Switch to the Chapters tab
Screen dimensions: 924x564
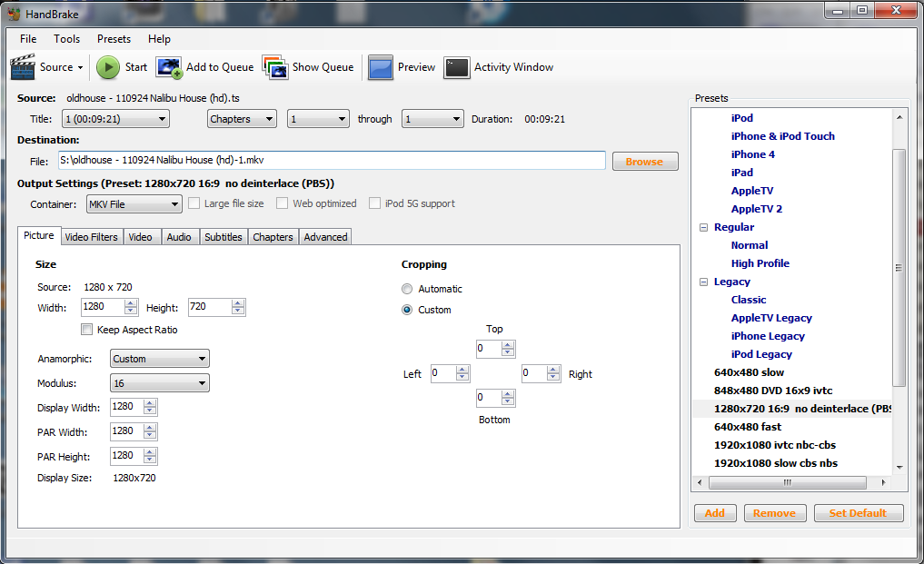coord(273,237)
